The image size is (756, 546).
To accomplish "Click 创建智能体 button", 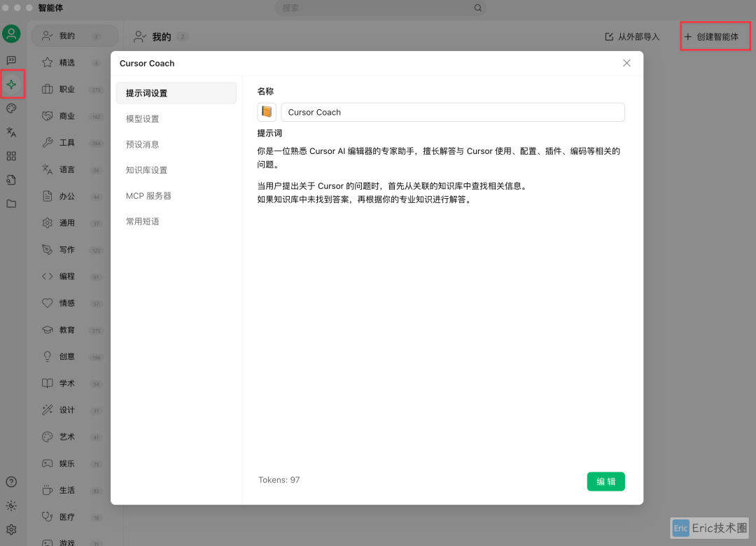I will coord(712,36).
